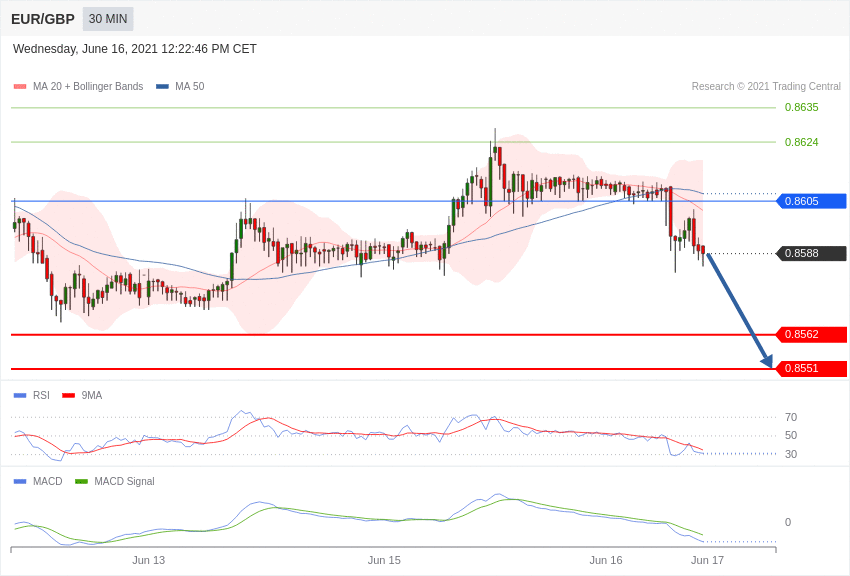
Task: Click the Jun 17 date axis label
Action: click(x=707, y=560)
